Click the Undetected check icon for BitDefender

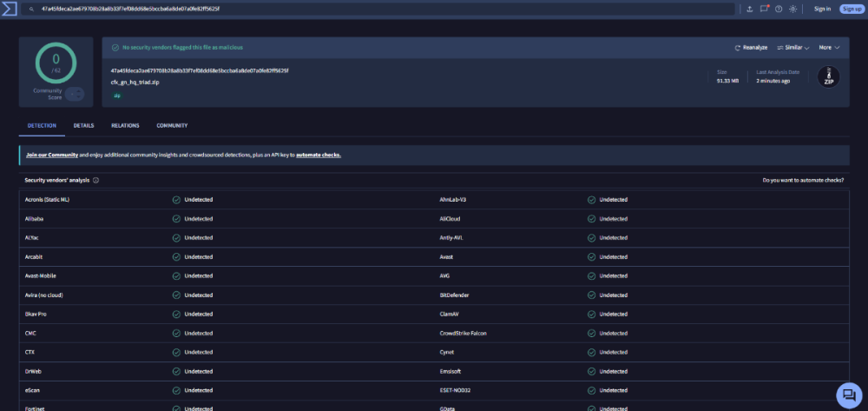(592, 295)
